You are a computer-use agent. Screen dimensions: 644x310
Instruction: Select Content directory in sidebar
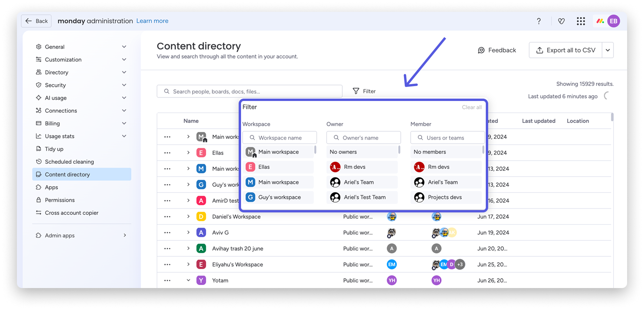(81, 174)
